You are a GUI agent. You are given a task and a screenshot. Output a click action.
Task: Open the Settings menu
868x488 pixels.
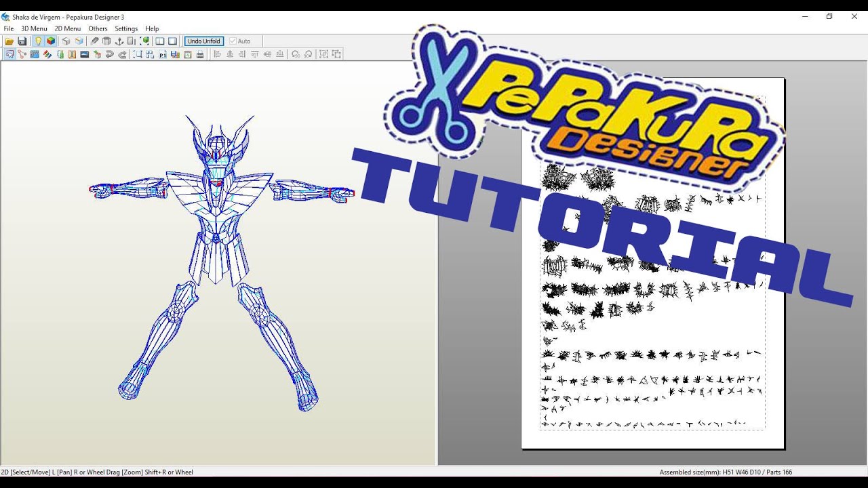point(126,28)
